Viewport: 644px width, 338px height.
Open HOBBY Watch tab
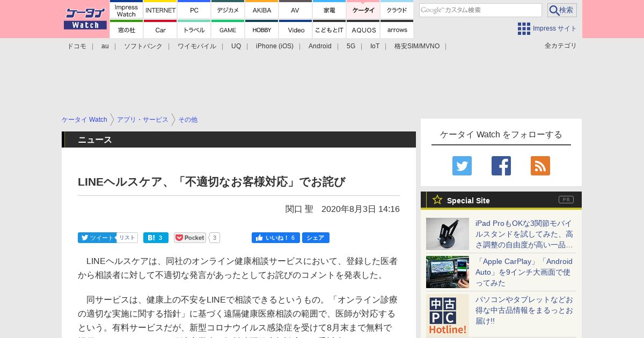click(262, 29)
